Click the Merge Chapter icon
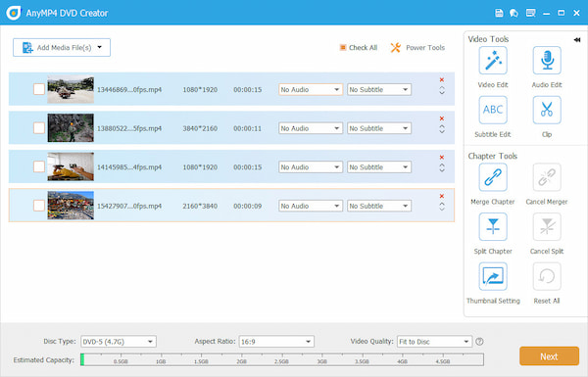This screenshot has width=588, height=377. (493, 177)
